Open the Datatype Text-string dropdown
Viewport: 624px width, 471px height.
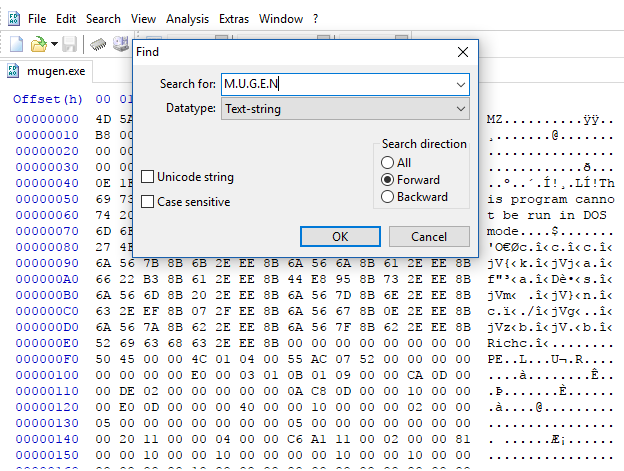pyautogui.click(x=345, y=109)
